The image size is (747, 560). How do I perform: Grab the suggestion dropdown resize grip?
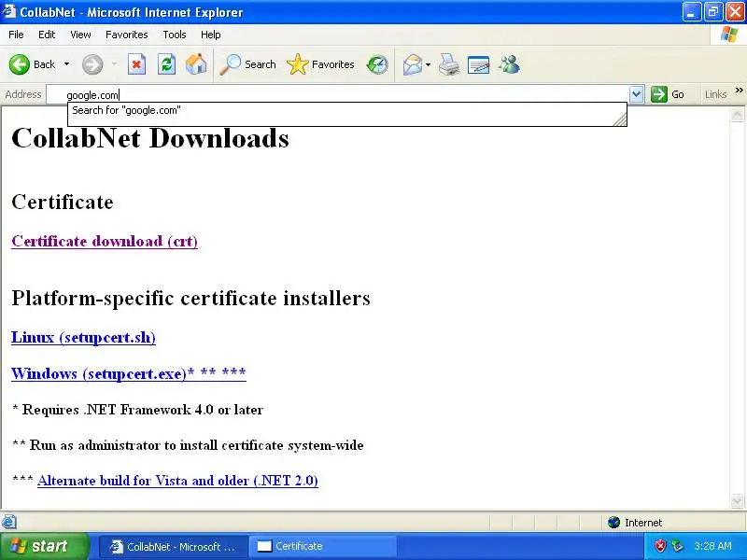pos(620,119)
